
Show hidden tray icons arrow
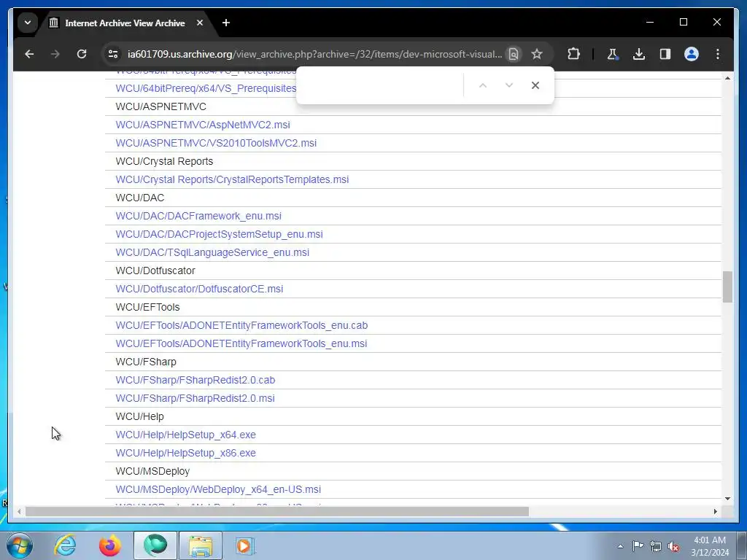tap(620, 546)
